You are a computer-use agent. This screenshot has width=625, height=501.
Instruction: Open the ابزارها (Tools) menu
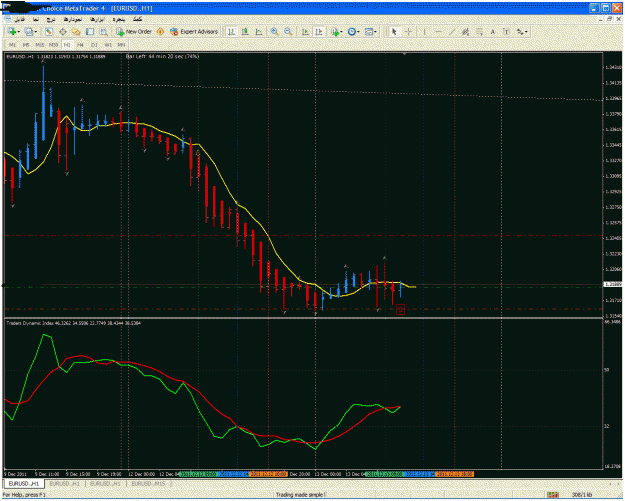(x=97, y=19)
